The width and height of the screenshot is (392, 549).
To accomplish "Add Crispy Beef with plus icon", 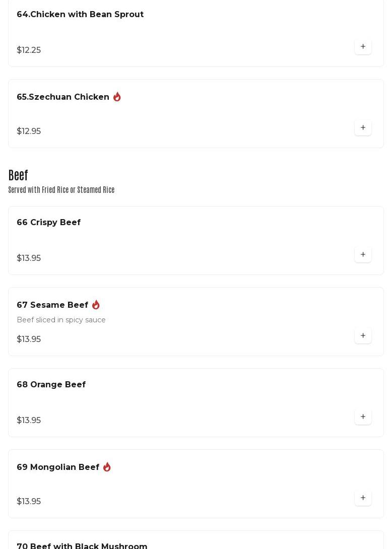I will (x=363, y=254).
